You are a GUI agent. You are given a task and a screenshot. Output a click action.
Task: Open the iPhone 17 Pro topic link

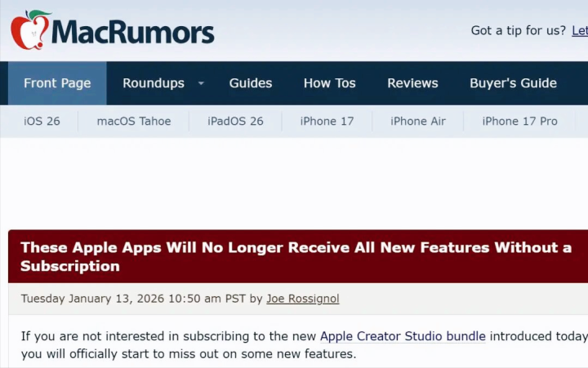click(519, 121)
